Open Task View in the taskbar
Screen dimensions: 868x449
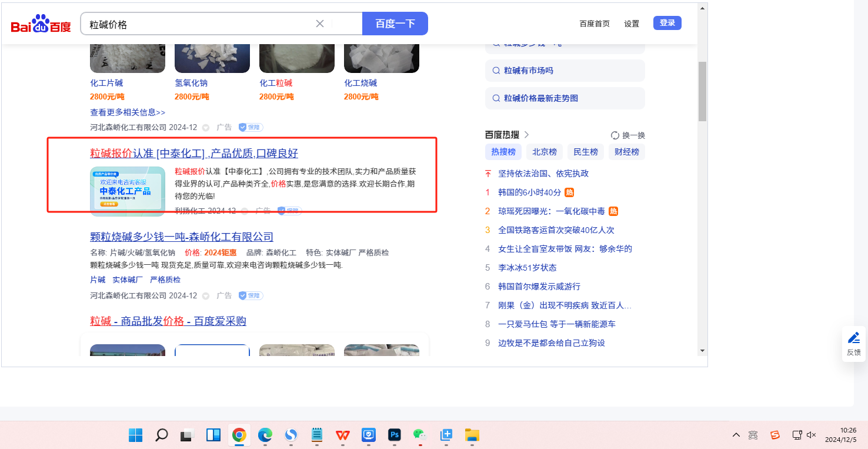pyautogui.click(x=187, y=435)
